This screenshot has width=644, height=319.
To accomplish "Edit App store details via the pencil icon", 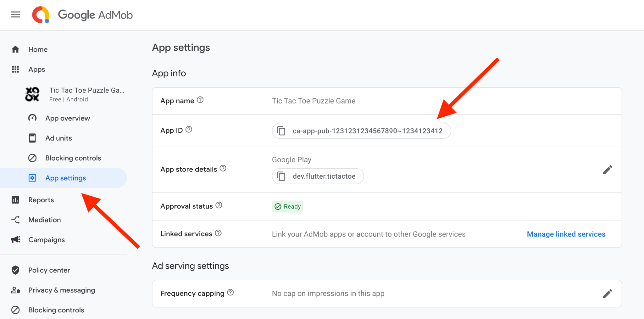I will click(x=608, y=169).
